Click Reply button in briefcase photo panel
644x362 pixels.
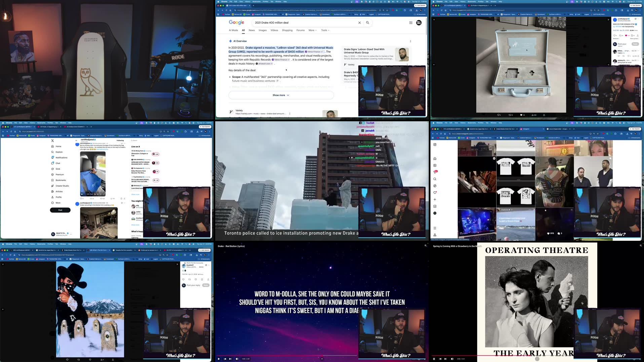(635, 44)
